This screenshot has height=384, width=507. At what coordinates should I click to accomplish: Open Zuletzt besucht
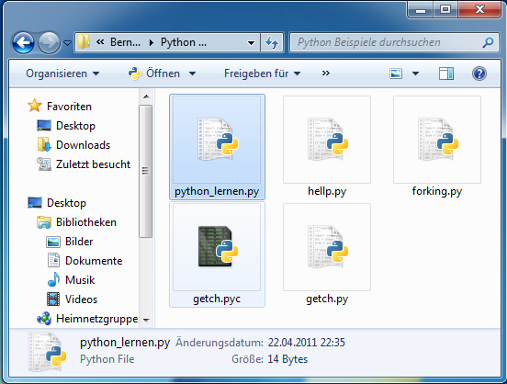pyautogui.click(x=93, y=164)
